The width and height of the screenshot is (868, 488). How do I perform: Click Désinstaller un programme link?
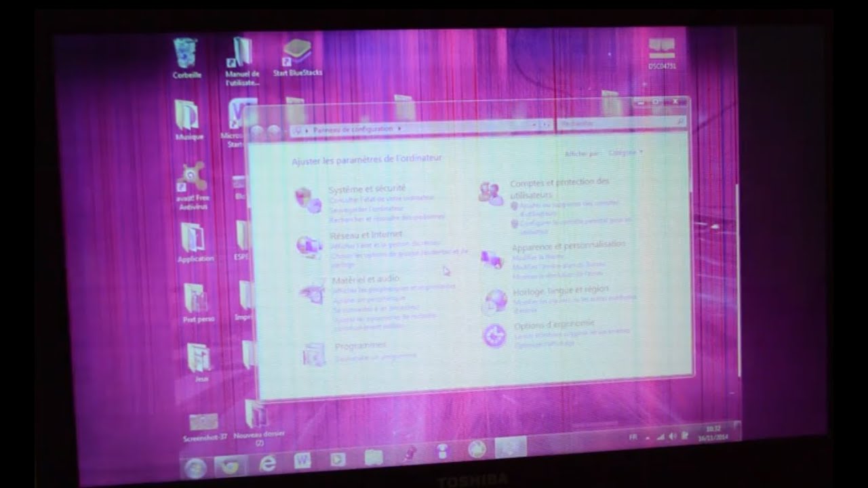[x=376, y=357]
